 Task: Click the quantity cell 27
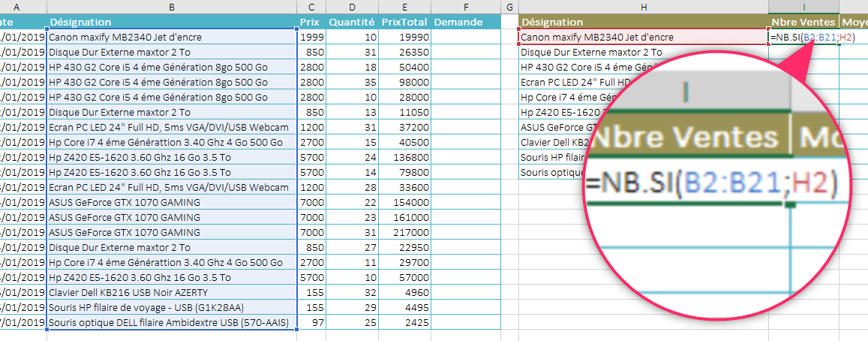point(352,247)
